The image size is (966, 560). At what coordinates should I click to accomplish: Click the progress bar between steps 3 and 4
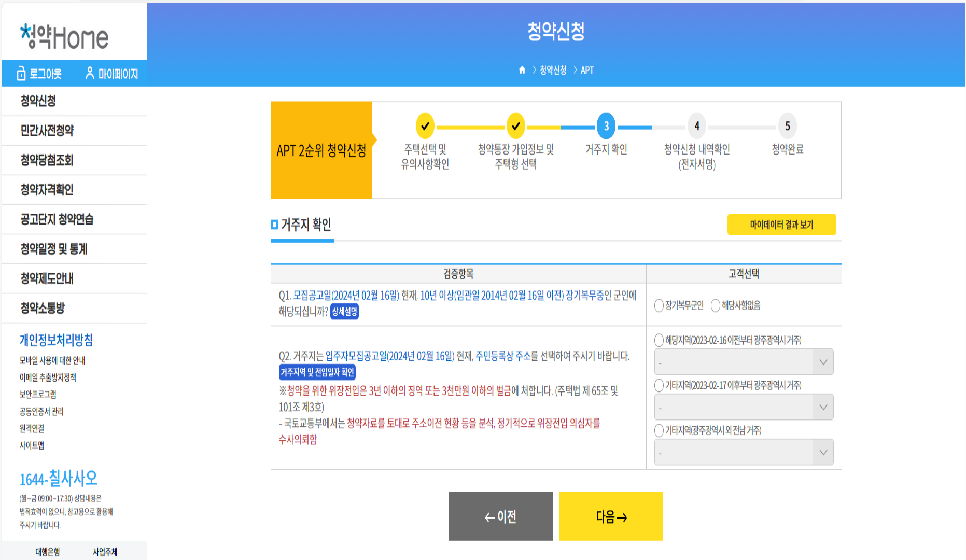tap(651, 126)
